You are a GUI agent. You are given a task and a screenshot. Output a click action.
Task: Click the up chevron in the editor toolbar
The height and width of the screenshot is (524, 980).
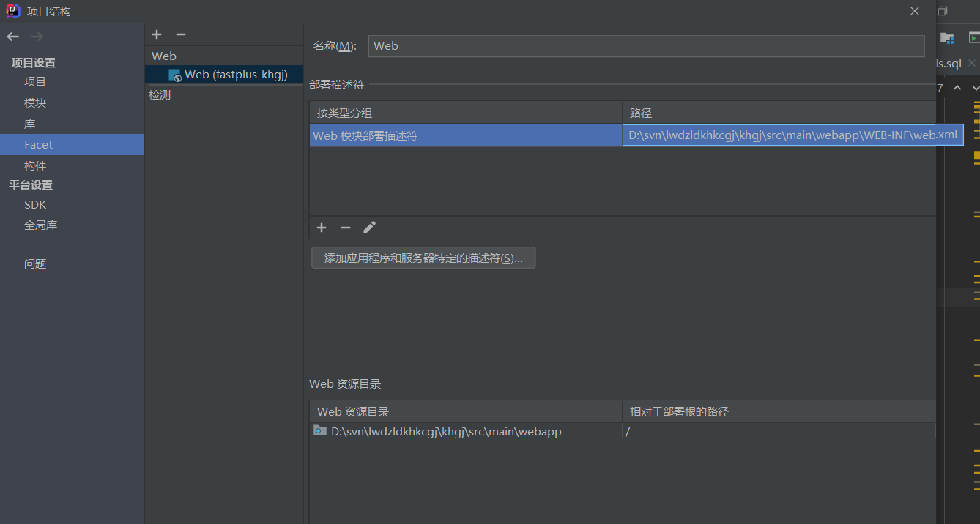coord(957,87)
